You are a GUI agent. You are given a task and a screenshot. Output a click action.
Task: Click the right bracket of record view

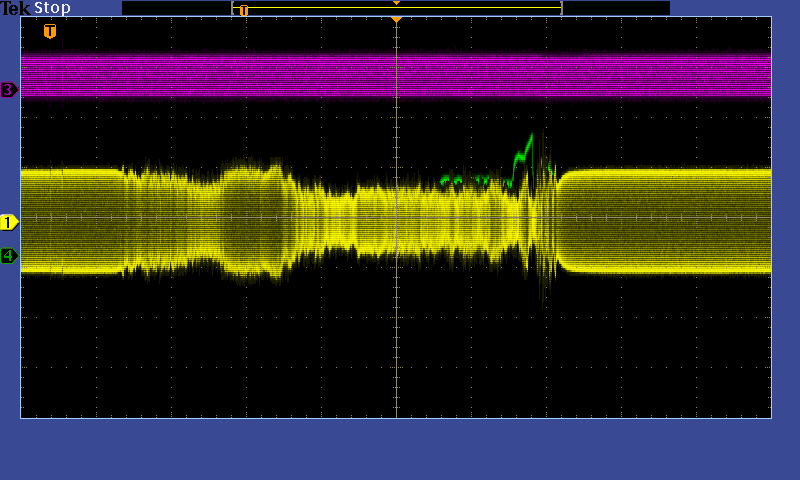pyautogui.click(x=561, y=8)
